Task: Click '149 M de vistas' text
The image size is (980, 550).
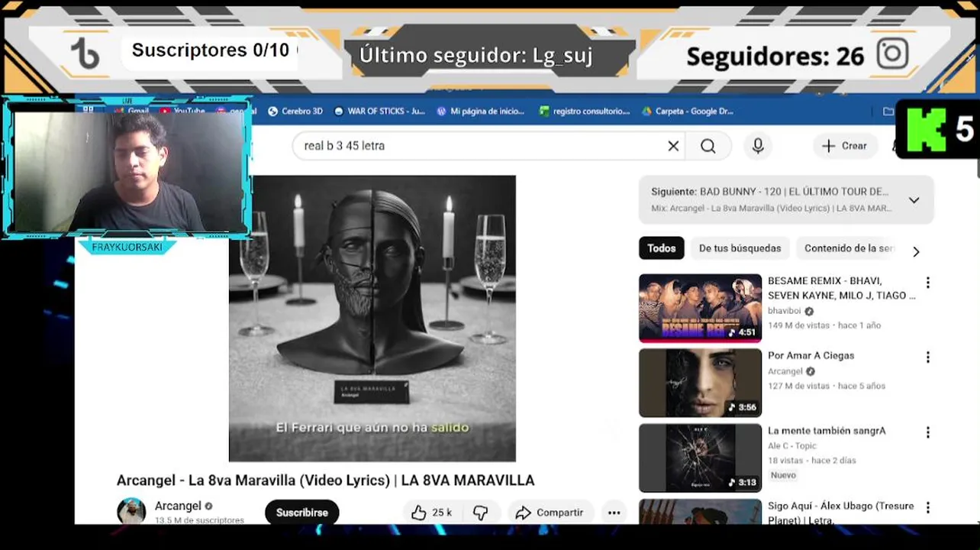Action: click(x=798, y=325)
